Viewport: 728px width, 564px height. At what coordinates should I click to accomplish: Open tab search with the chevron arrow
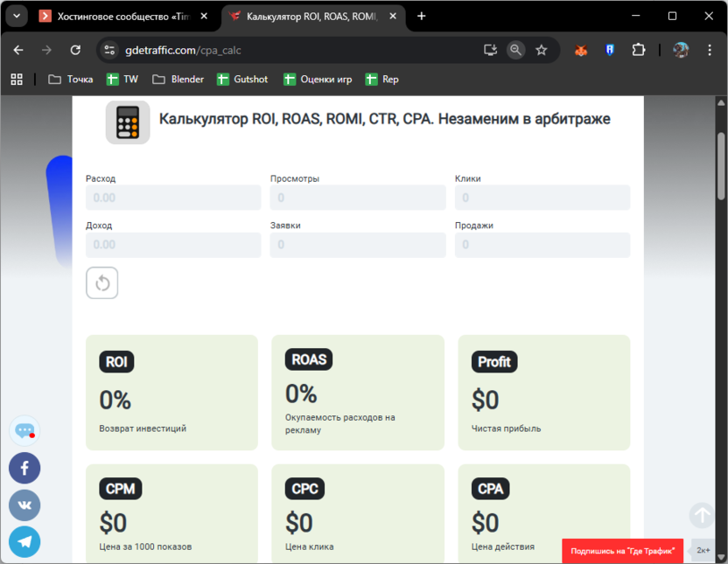(x=16, y=16)
